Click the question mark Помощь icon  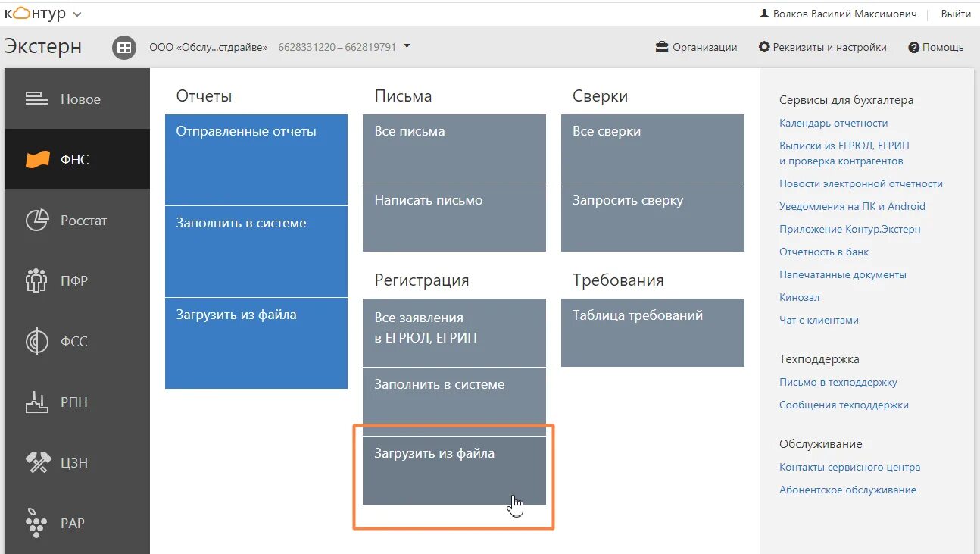[x=913, y=47]
